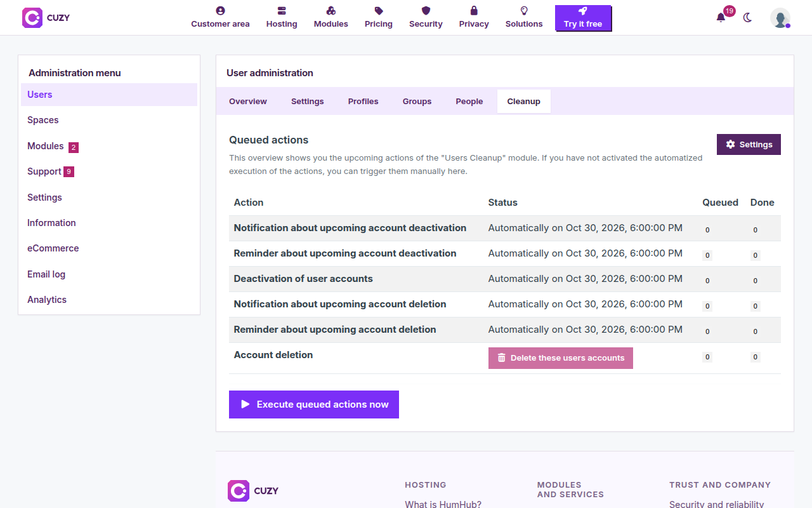
Task: Click the Status column header
Action: pos(503,203)
